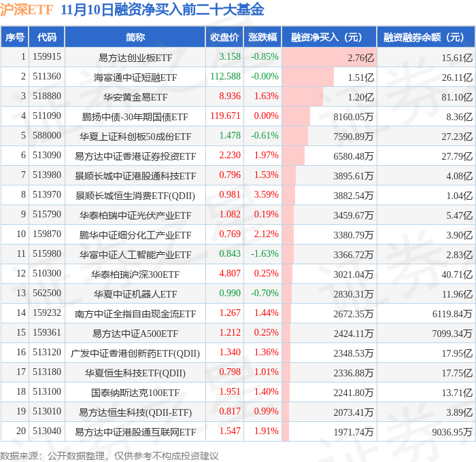
Task: Select fund name 华安黄金易ETF
Action: click(135, 97)
